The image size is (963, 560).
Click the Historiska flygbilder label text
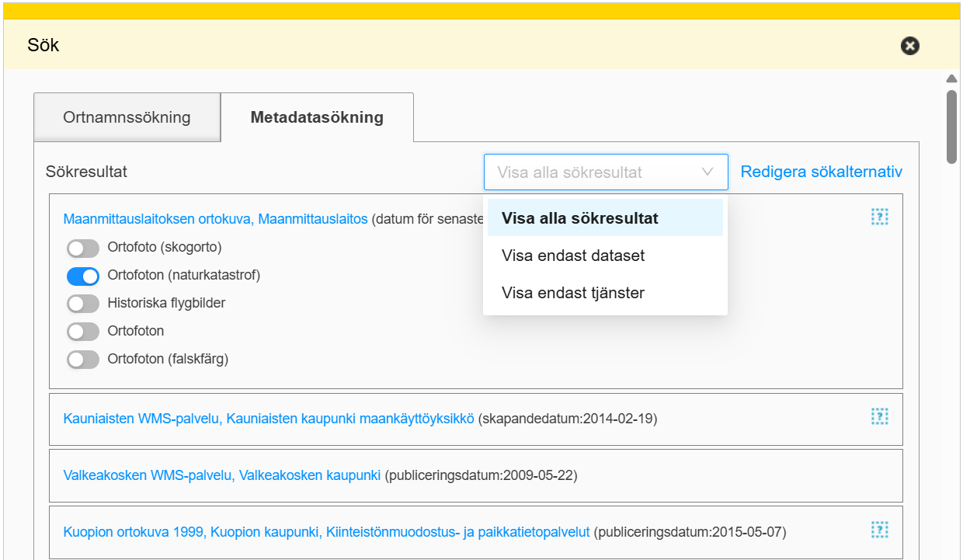(167, 303)
